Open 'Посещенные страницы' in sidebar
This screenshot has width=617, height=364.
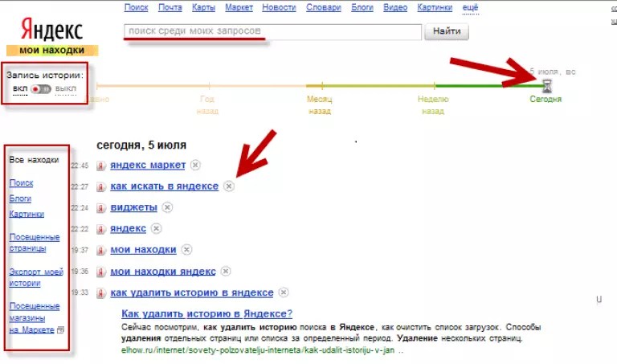(35, 243)
